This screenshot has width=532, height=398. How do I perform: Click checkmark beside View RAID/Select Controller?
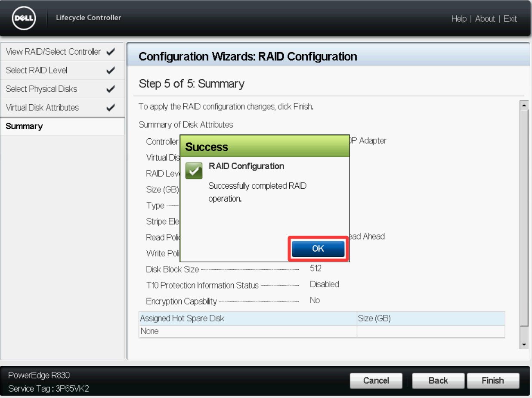click(111, 52)
